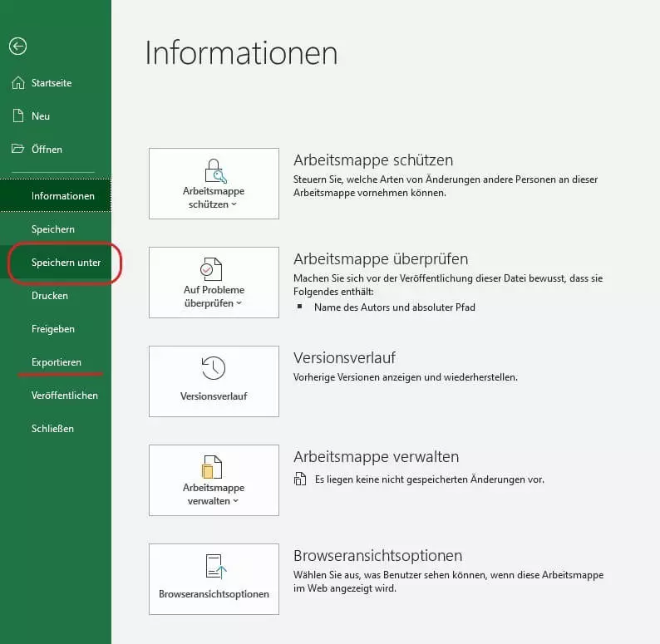Viewport: 660px width, 644px height.
Task: Click the Startseite home icon
Action: pos(17,83)
